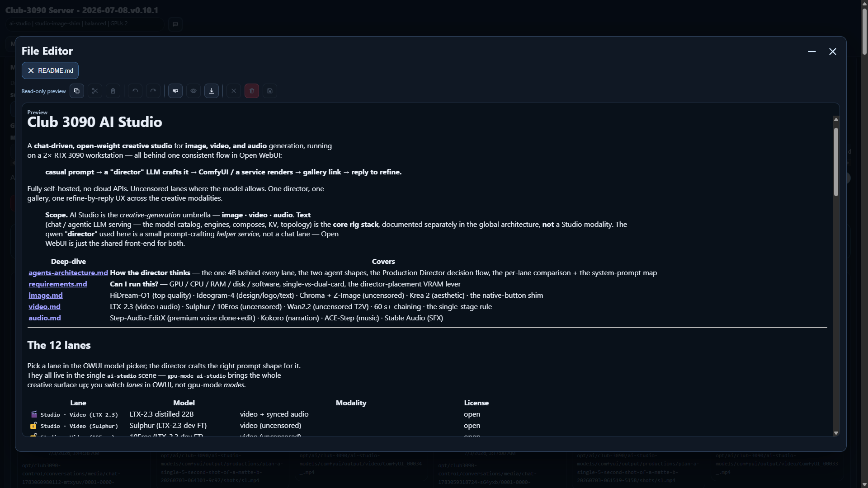Click the page scrollbar down arrow at far right
The image size is (868, 488).
864,484
